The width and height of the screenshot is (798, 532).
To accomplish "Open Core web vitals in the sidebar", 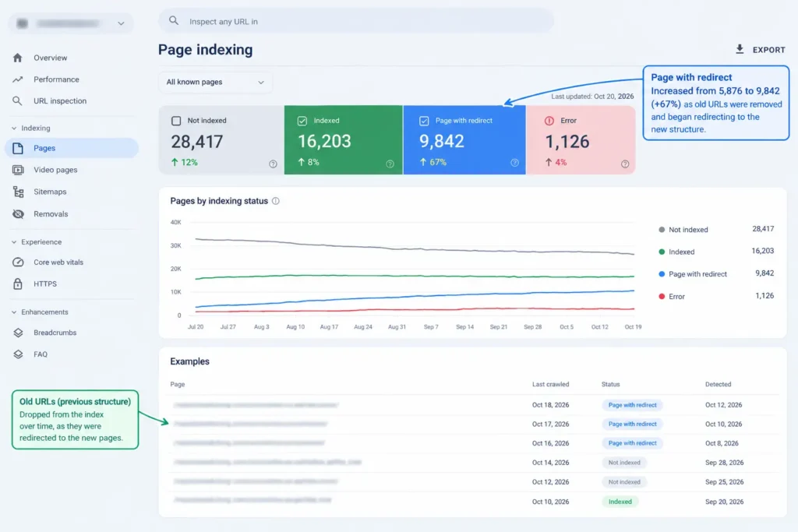I will (x=58, y=262).
